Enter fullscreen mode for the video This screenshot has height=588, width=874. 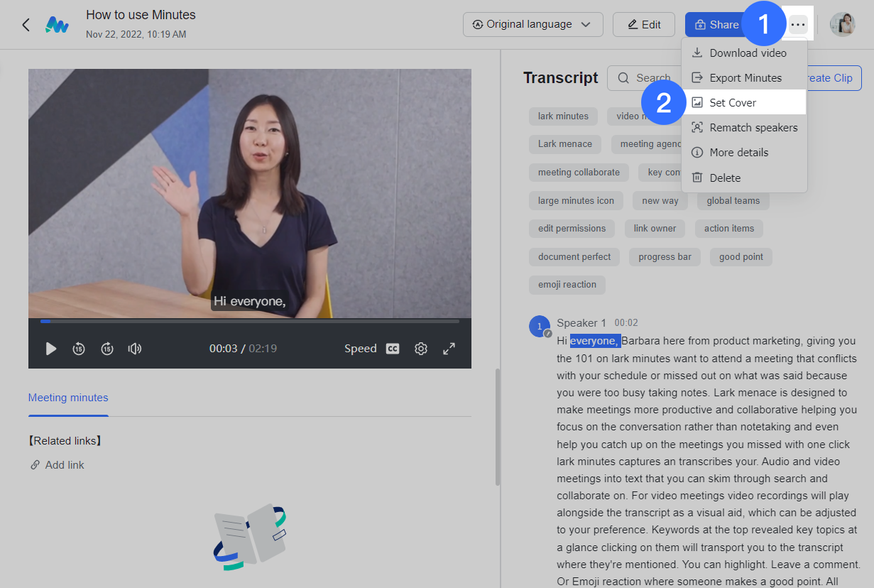pyautogui.click(x=449, y=348)
